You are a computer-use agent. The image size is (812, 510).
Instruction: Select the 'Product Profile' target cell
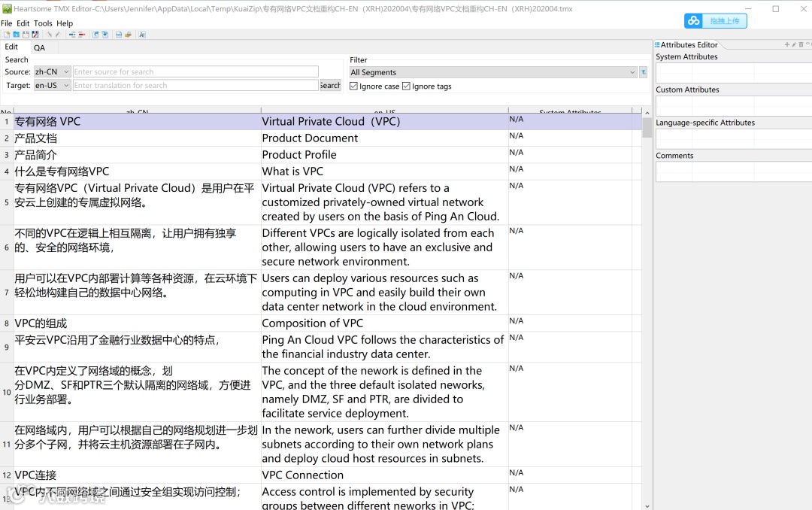(384, 154)
